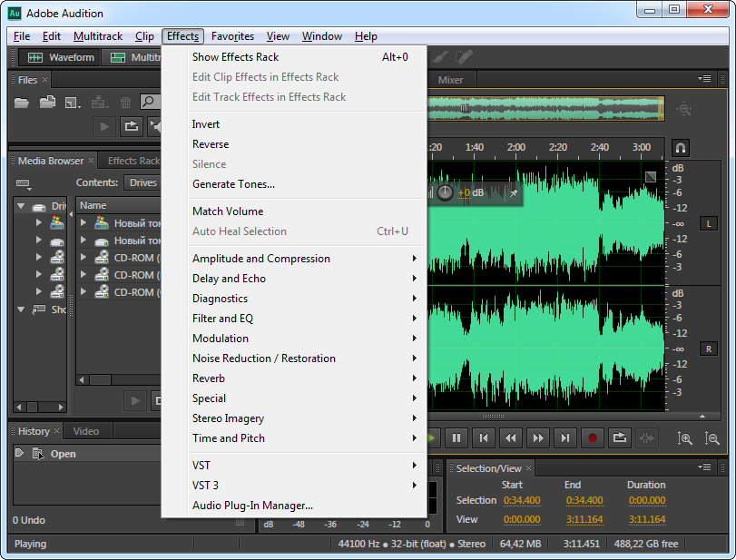
Task: Click the Media Browser horizontal scrollbar
Action: pyautogui.click(x=100, y=378)
